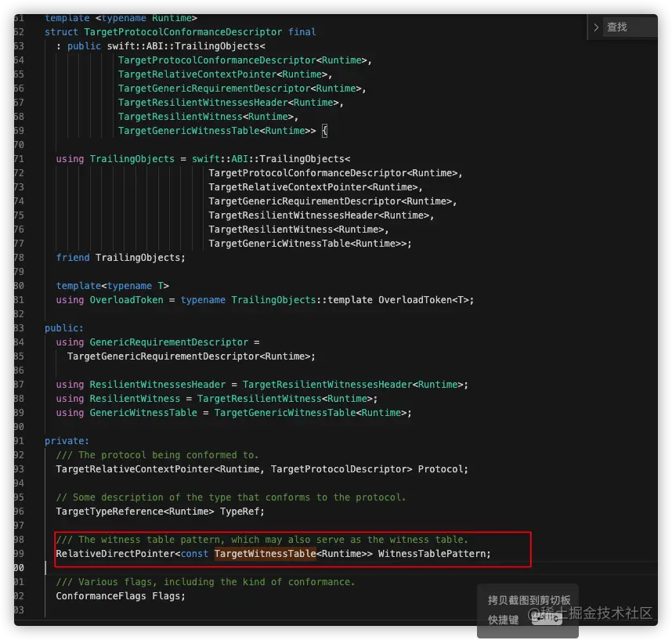
Task: Click ConformanceFlags Flags; line
Action: 121,596
